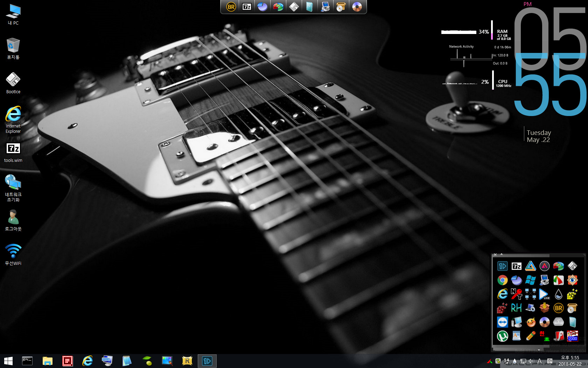Launch Google Chrome from the launcher panel
Image resolution: width=588 pixels, height=368 pixels.
503,280
